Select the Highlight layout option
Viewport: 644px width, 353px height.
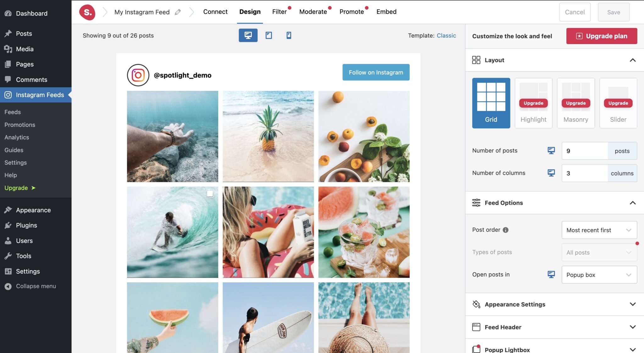(533, 103)
